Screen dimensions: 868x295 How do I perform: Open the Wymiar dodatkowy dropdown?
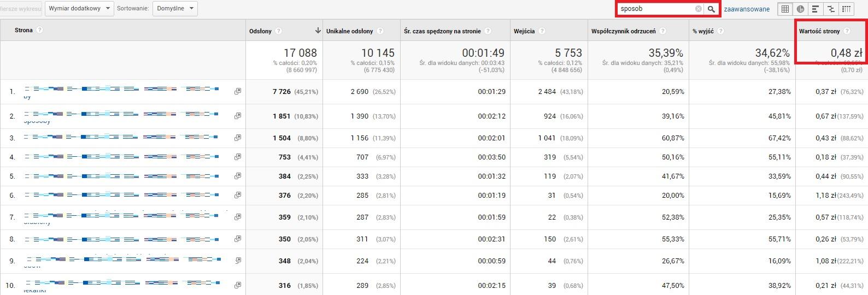[79, 9]
